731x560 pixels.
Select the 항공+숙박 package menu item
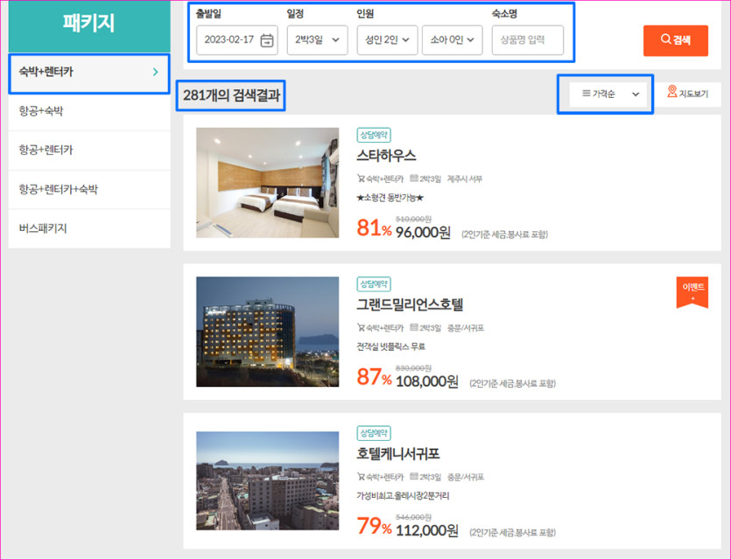click(x=89, y=111)
